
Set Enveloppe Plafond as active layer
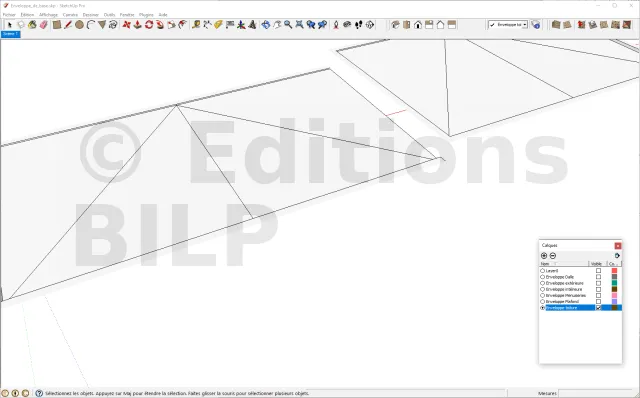point(542,301)
